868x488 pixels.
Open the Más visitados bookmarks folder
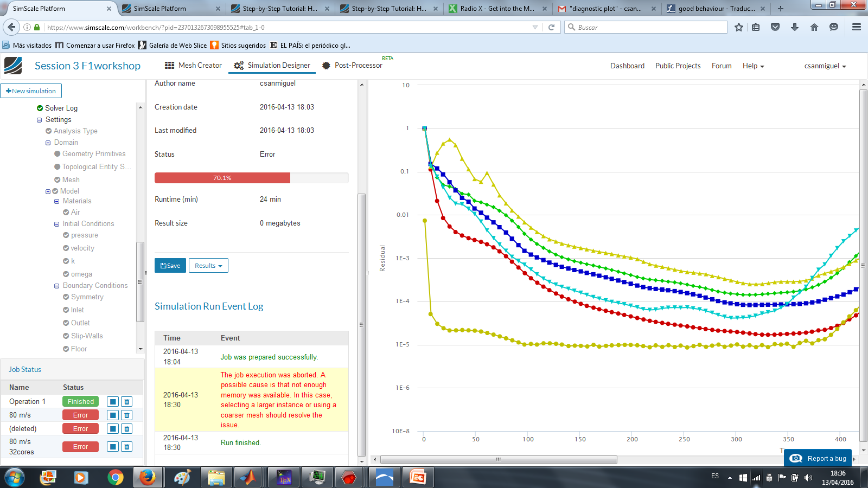click(x=27, y=46)
